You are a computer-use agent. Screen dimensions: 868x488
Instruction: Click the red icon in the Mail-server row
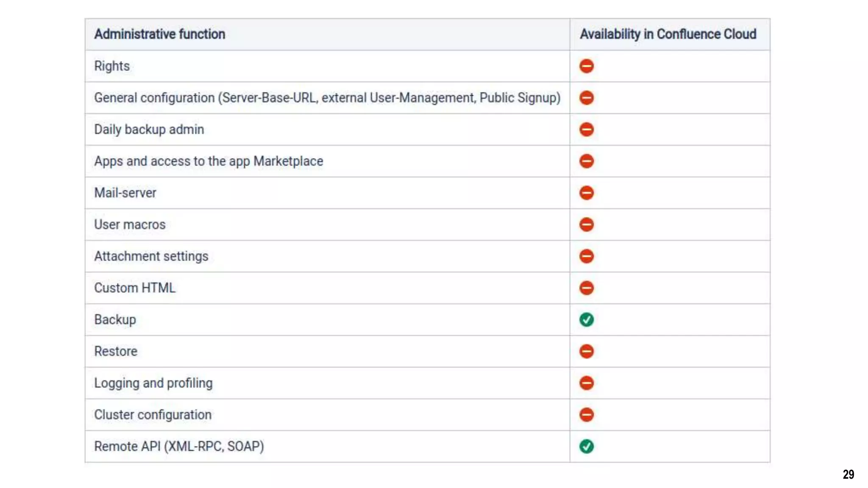(586, 193)
